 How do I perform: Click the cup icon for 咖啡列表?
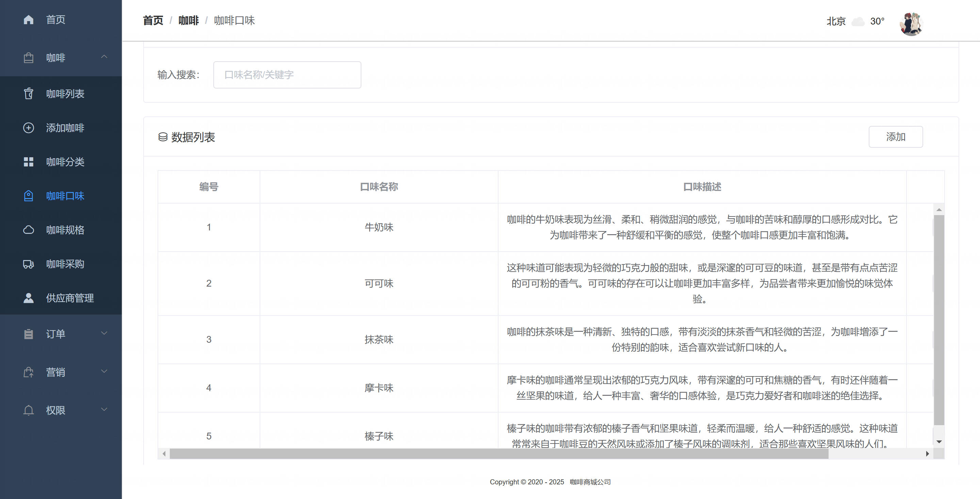[29, 94]
